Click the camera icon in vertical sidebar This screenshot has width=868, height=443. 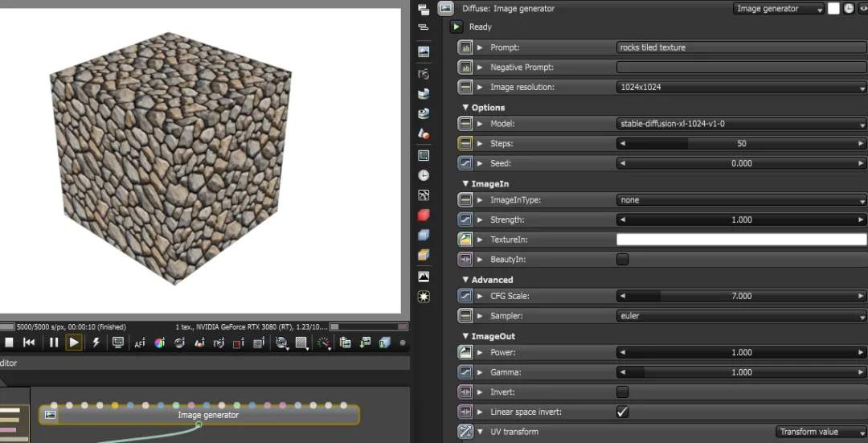tap(424, 74)
